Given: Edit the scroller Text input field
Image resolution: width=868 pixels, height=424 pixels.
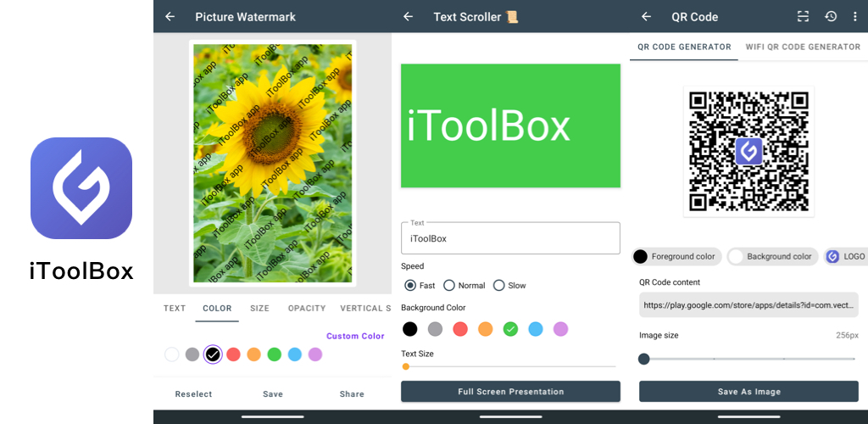Looking at the screenshot, I should 510,238.
